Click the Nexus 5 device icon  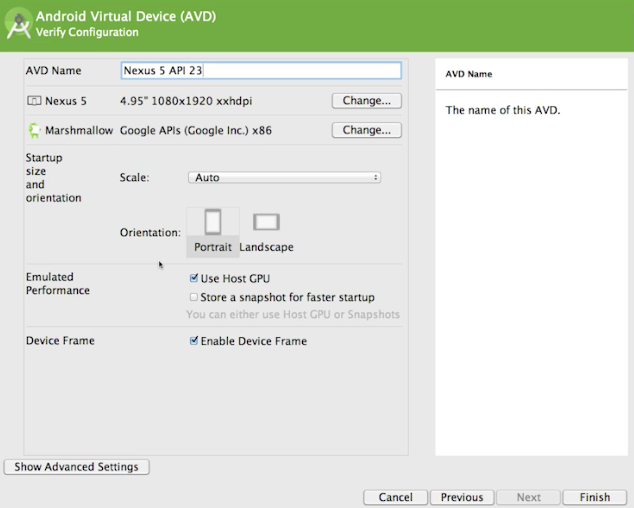pyautogui.click(x=34, y=101)
